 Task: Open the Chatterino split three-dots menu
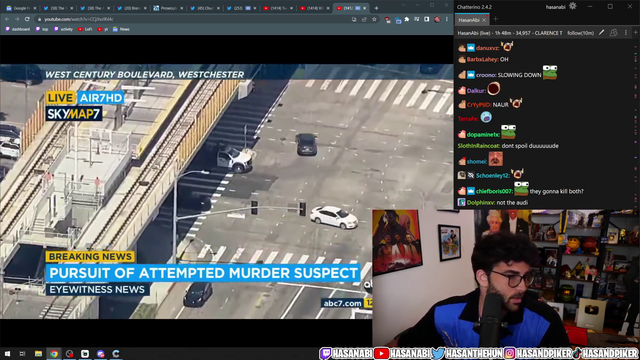click(626, 33)
